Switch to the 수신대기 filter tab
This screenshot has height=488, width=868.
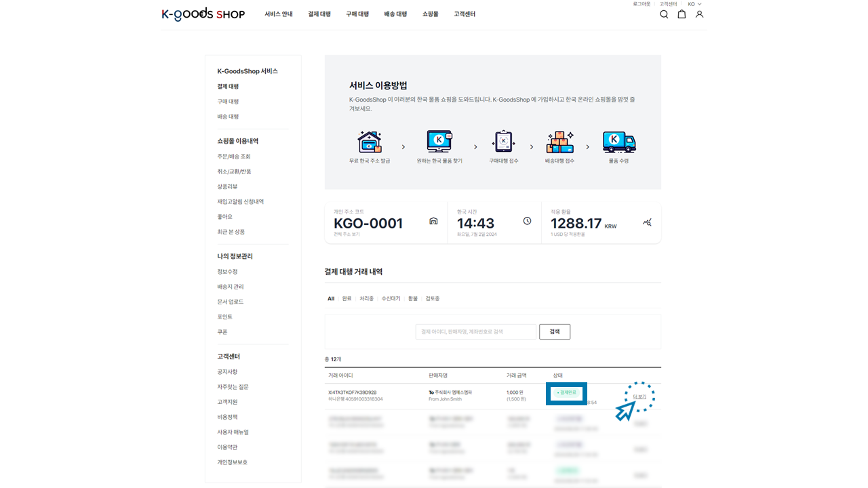click(x=391, y=299)
